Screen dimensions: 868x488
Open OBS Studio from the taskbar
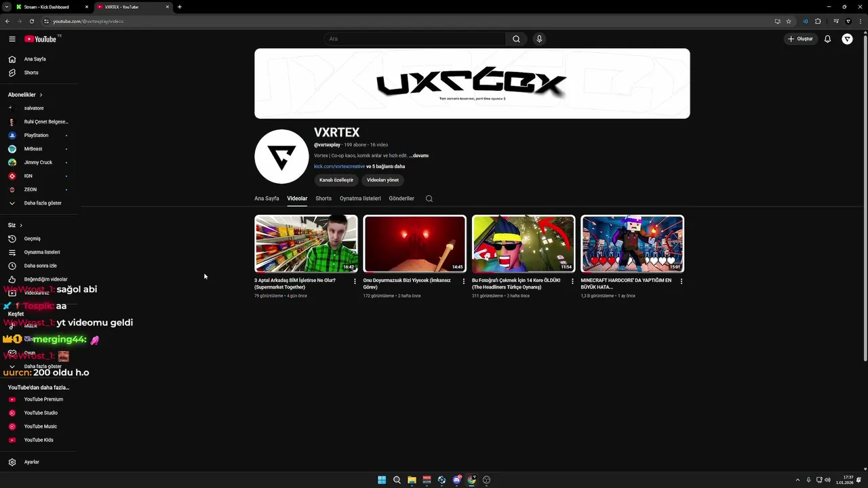pyautogui.click(x=486, y=480)
